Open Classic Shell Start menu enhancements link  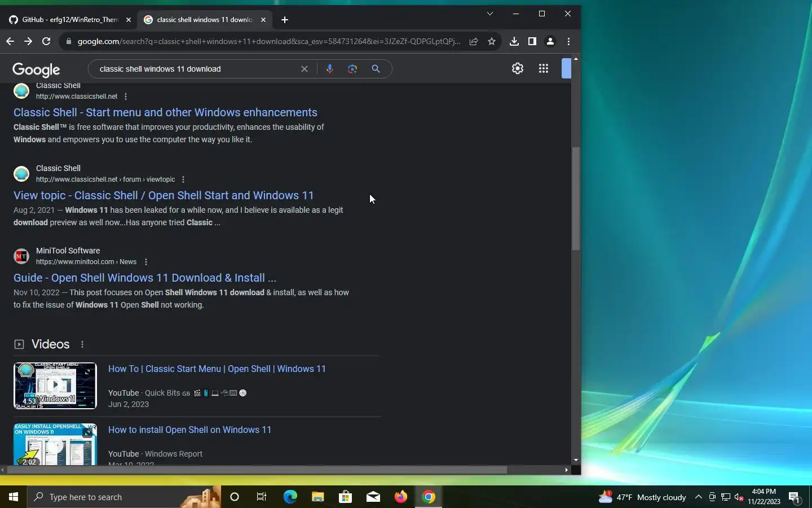[165, 112]
